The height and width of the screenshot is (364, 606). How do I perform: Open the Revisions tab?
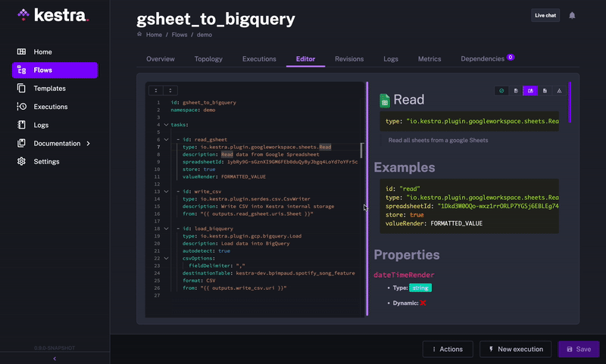pyautogui.click(x=349, y=59)
